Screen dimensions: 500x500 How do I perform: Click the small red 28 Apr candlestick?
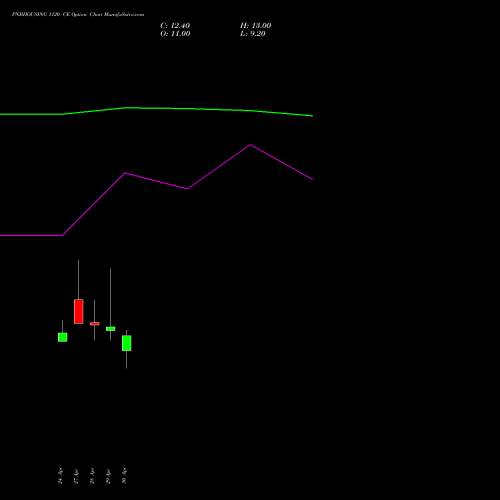(94, 324)
